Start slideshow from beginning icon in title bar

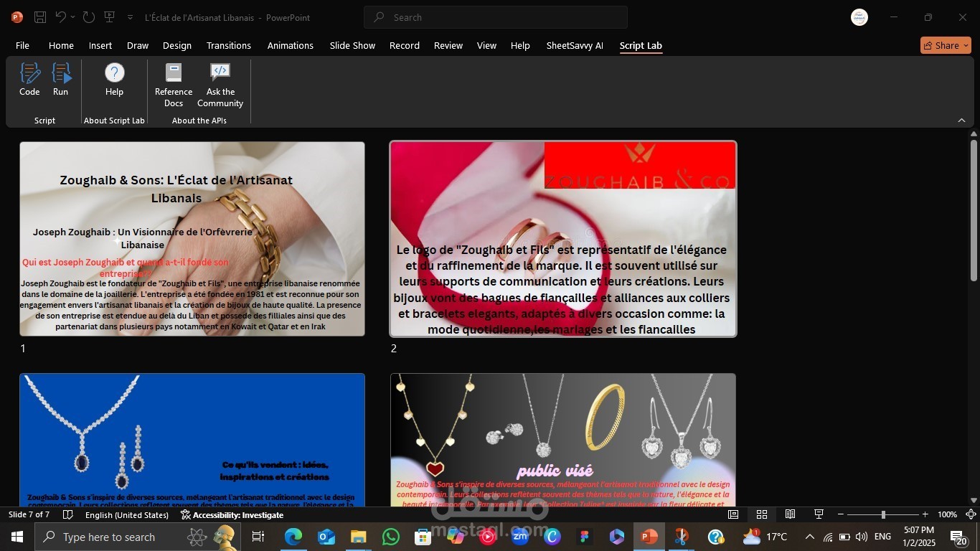point(109,17)
